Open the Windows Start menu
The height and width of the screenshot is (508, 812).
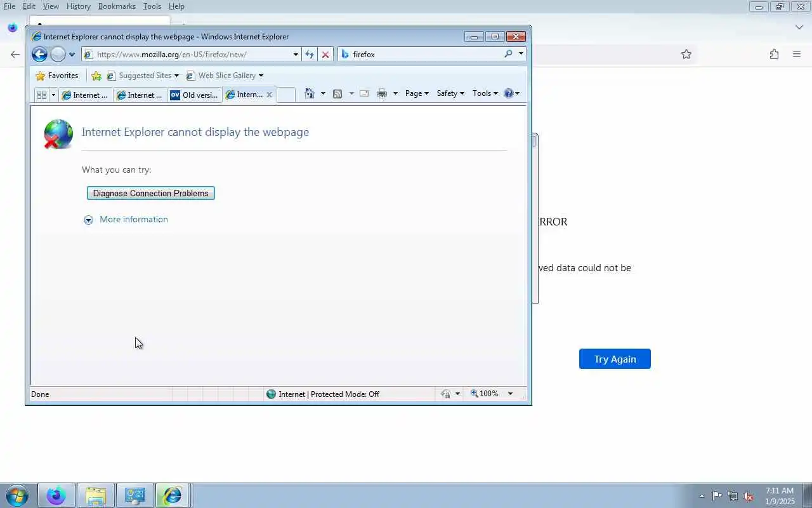(16, 495)
